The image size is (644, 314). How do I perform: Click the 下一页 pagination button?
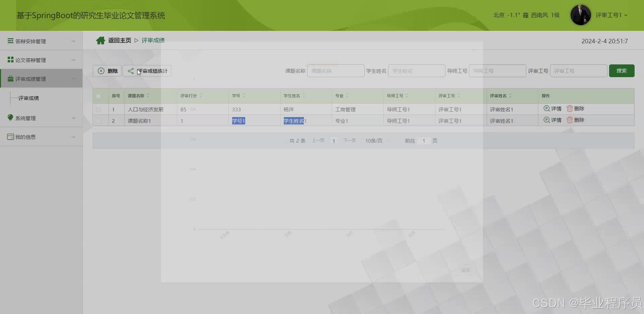click(350, 141)
